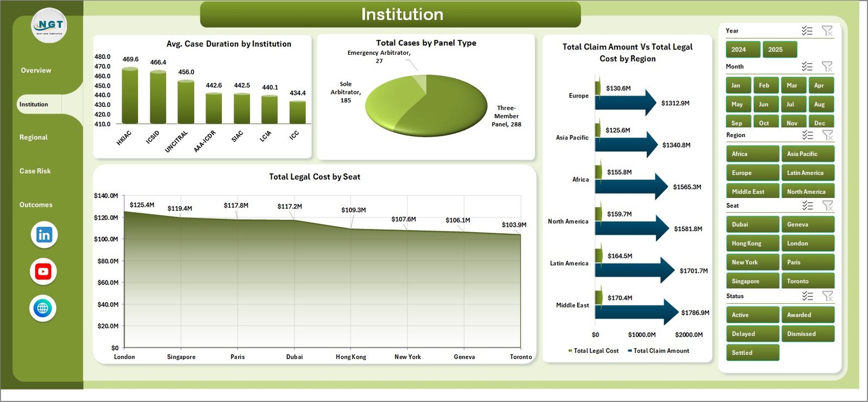Select Feb in Month slicer

(766, 85)
